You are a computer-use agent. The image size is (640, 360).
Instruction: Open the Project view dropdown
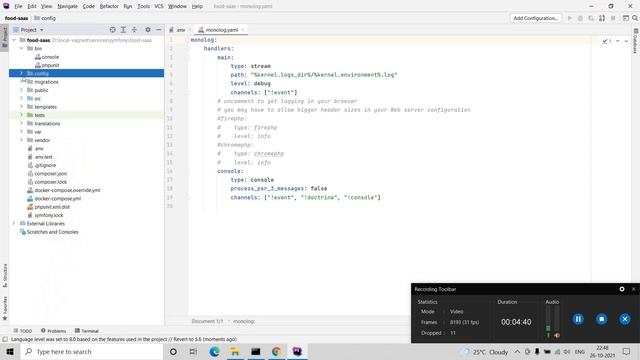28,30
